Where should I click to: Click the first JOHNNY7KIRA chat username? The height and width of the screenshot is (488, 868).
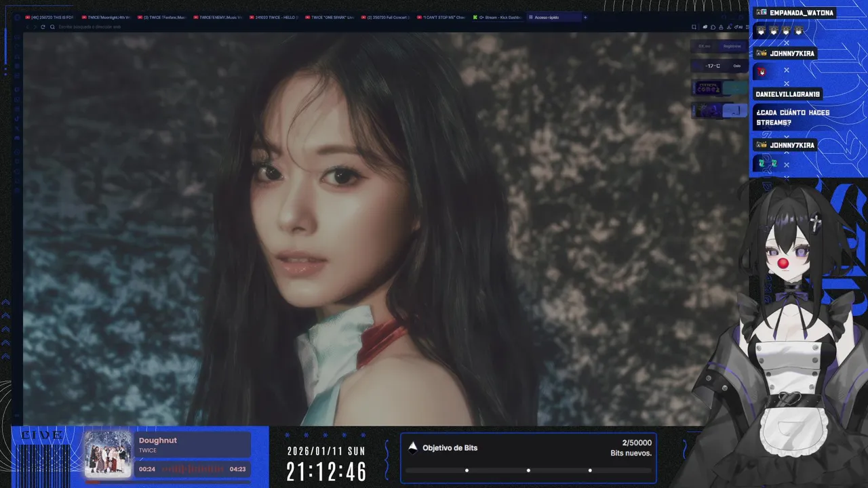pos(792,54)
